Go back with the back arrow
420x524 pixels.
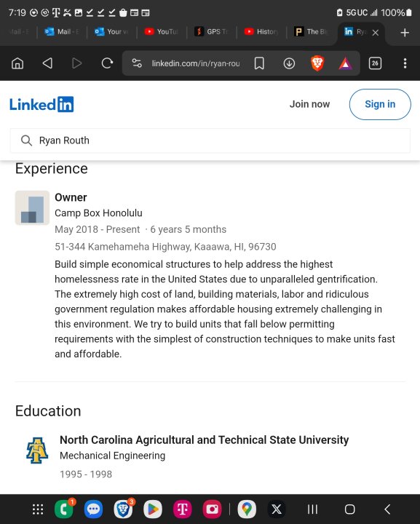coord(47,63)
